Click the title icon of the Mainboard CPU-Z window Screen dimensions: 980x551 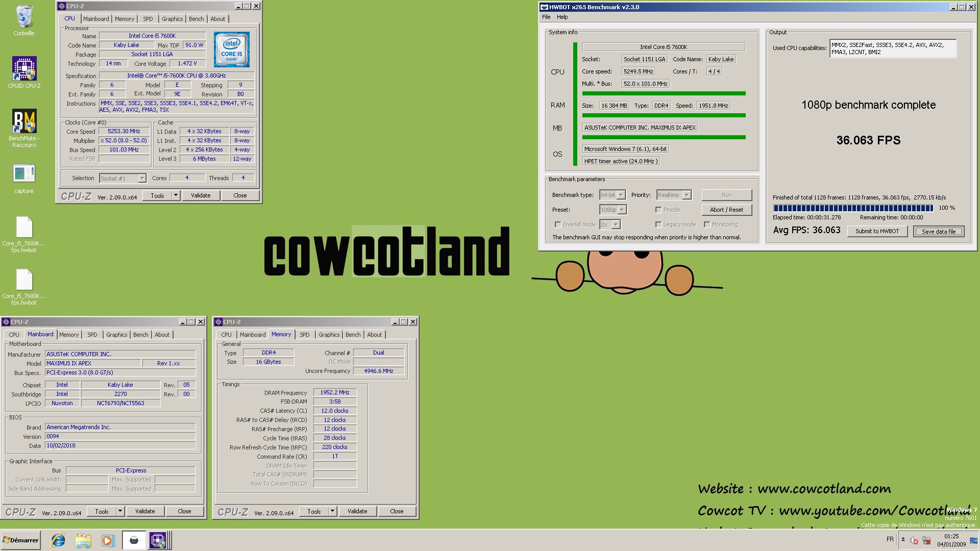(6, 322)
